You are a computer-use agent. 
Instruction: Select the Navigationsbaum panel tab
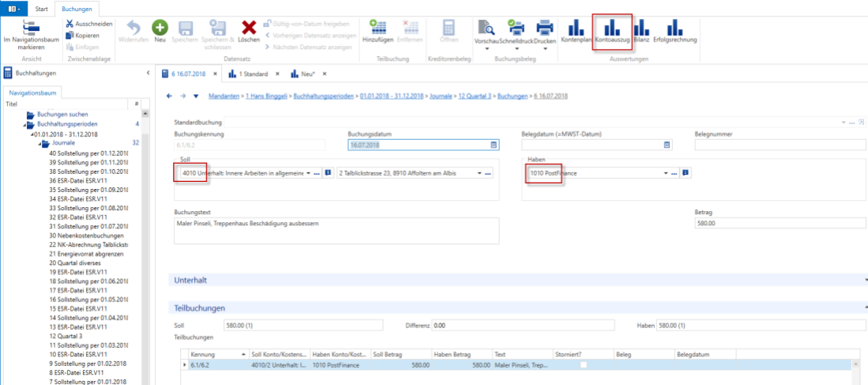pos(32,93)
